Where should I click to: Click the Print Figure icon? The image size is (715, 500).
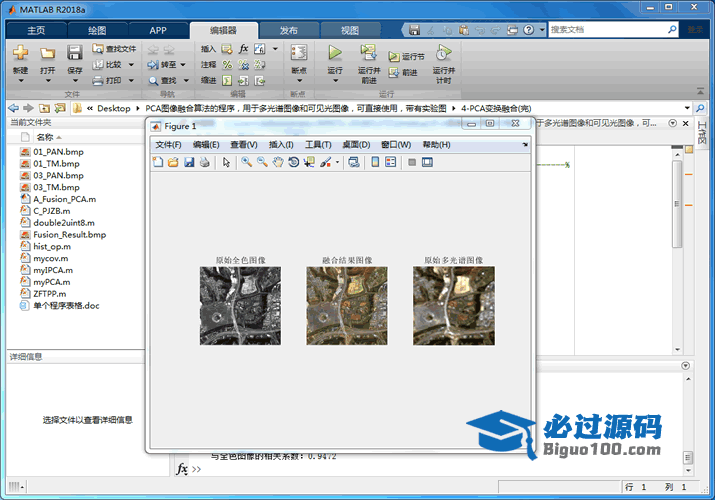(204, 162)
